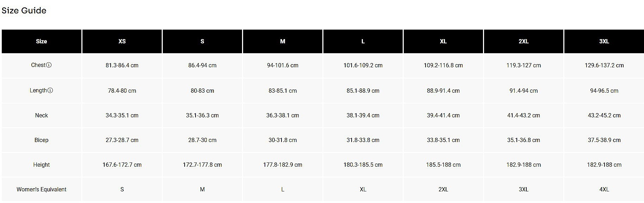This screenshot has width=644, height=203.
Task: Select chest measurement 129.6-137.2 cm
Action: click(604, 66)
